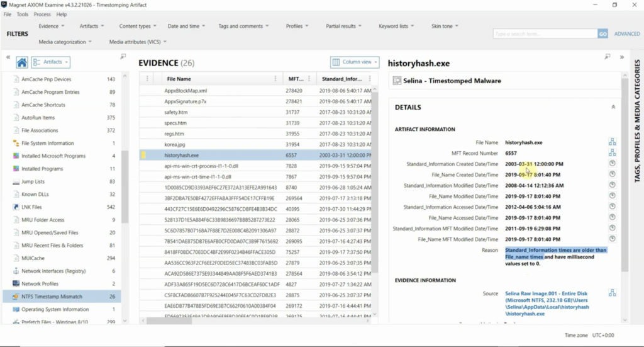Open row options handle in table header
Image resolution: width=644 pixels, height=347 pixels.
point(147,79)
